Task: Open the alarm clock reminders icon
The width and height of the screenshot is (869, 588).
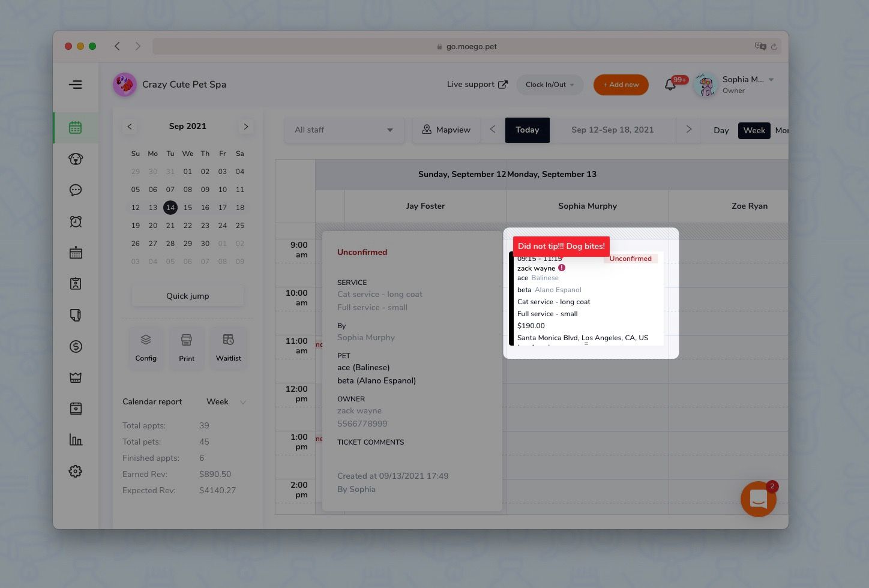Action: (x=76, y=221)
